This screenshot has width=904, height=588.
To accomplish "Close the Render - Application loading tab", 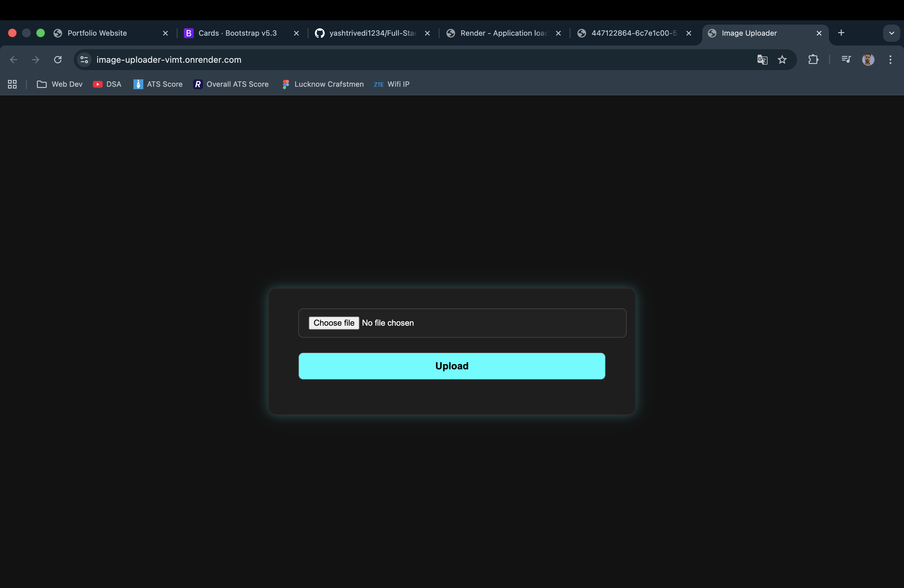I will coord(558,34).
